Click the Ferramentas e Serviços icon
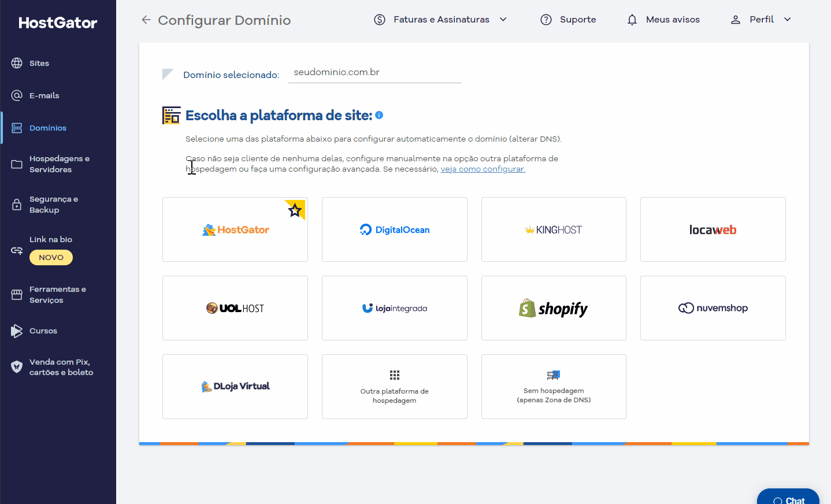This screenshot has height=504, width=831. pyautogui.click(x=17, y=295)
